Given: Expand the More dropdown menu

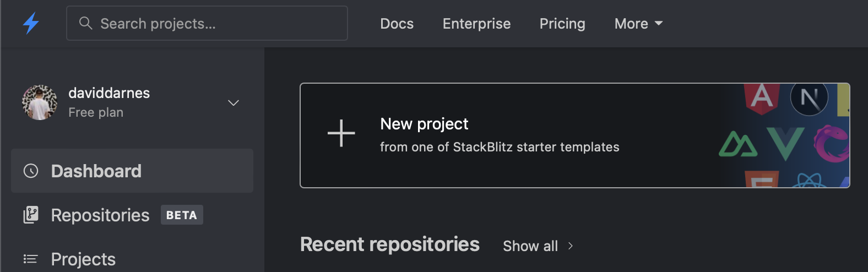Looking at the screenshot, I should pyautogui.click(x=638, y=24).
